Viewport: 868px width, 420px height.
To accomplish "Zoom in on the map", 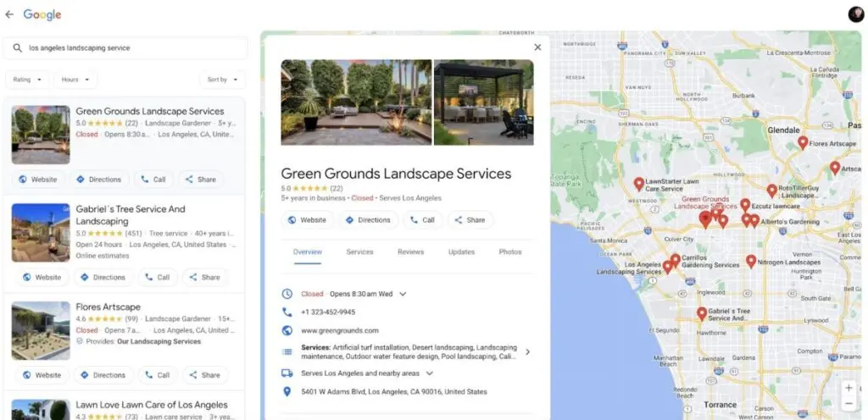I will click(x=849, y=388).
